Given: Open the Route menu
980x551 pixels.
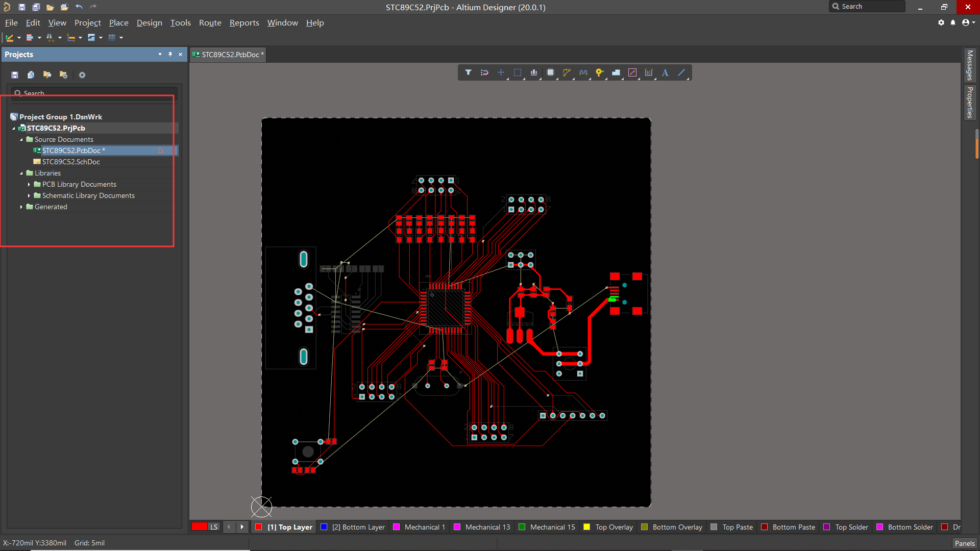Looking at the screenshot, I should [210, 23].
